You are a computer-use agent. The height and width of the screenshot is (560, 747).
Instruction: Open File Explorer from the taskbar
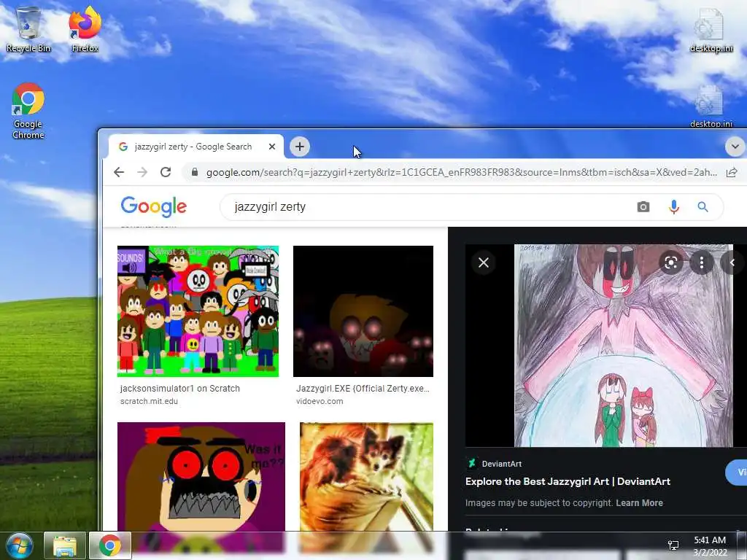pyautogui.click(x=65, y=545)
